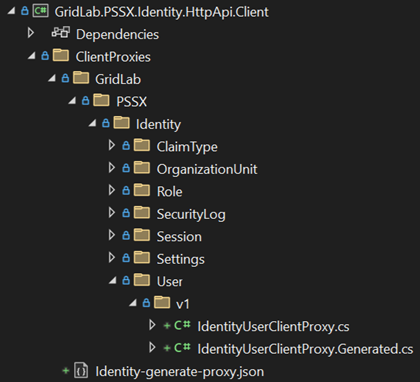Select the User folder name
This screenshot has width=420, height=382.
pyautogui.click(x=170, y=282)
